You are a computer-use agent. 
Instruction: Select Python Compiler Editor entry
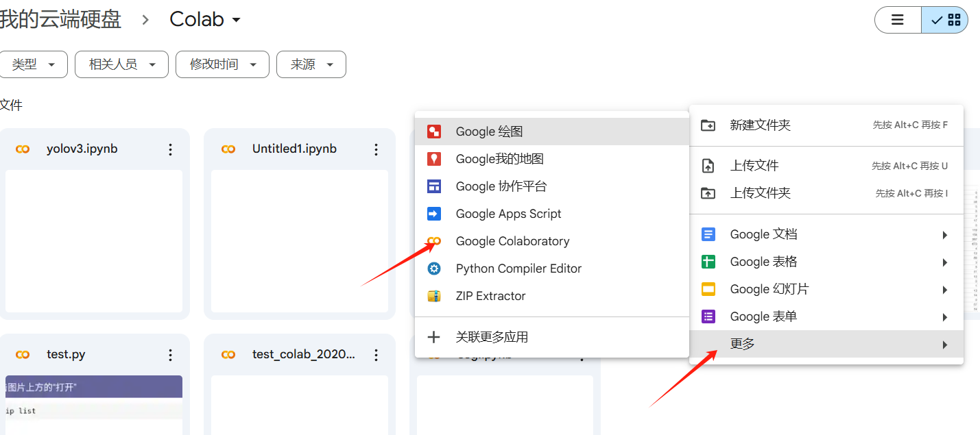click(552, 269)
